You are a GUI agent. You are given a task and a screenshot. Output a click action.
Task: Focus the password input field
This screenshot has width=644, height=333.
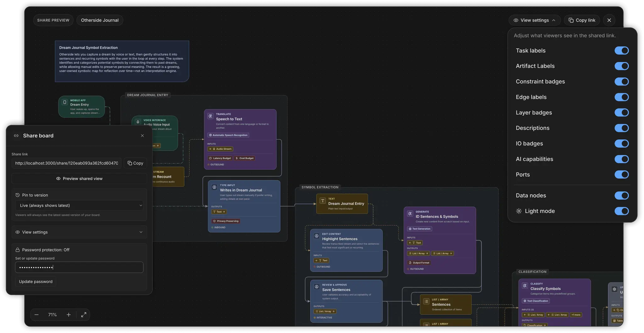79,267
